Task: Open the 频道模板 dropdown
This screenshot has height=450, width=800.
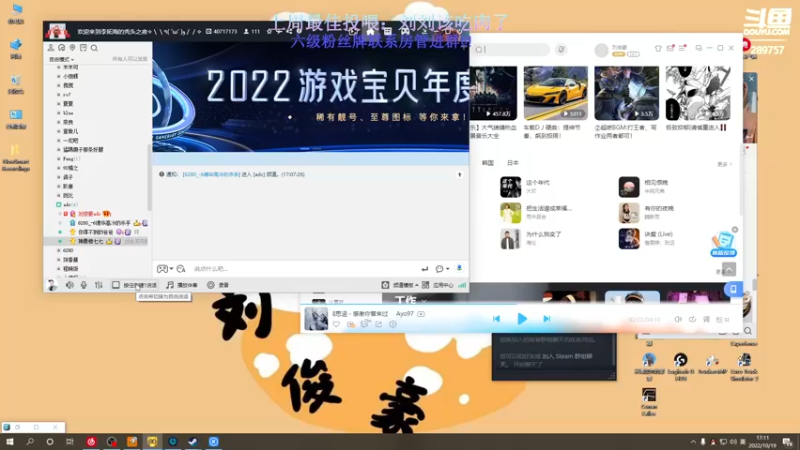Action: 401,285
